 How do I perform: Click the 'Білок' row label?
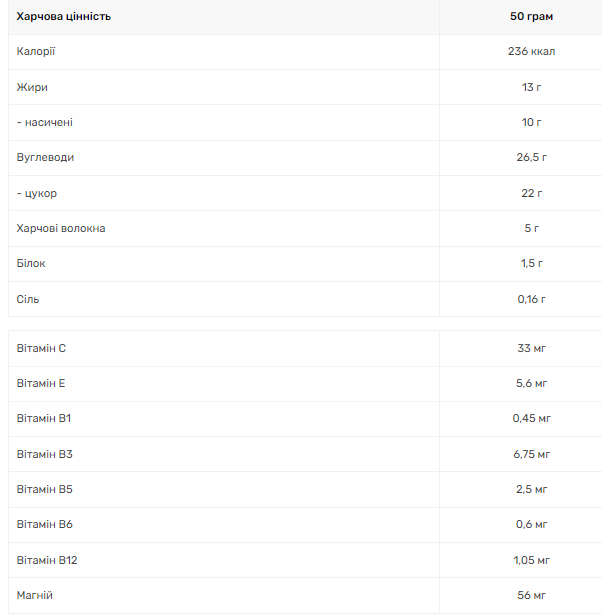(x=31, y=263)
